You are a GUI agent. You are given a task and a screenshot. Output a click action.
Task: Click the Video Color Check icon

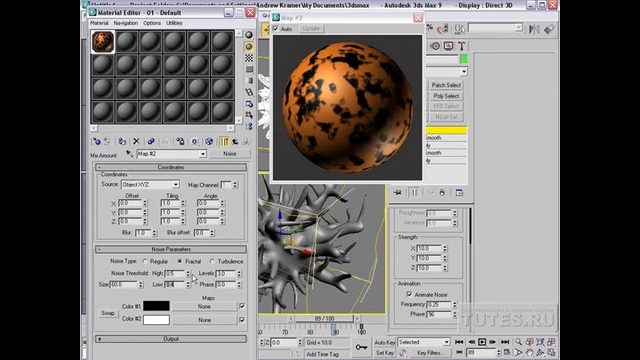(249, 81)
